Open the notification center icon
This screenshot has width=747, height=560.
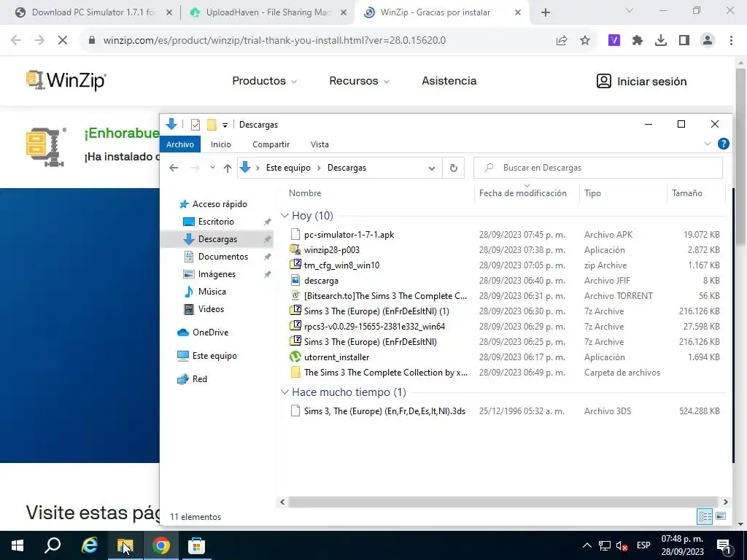pos(724,545)
